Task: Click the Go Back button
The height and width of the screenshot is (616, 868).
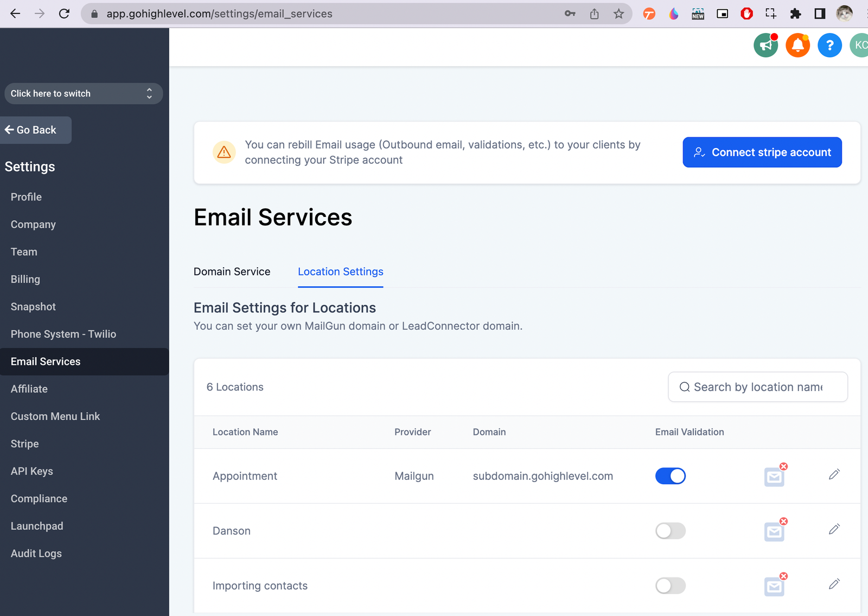Action: pyautogui.click(x=36, y=130)
